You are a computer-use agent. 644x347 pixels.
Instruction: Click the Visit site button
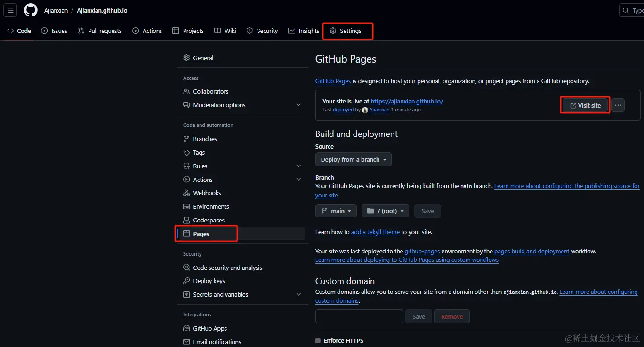[585, 105]
